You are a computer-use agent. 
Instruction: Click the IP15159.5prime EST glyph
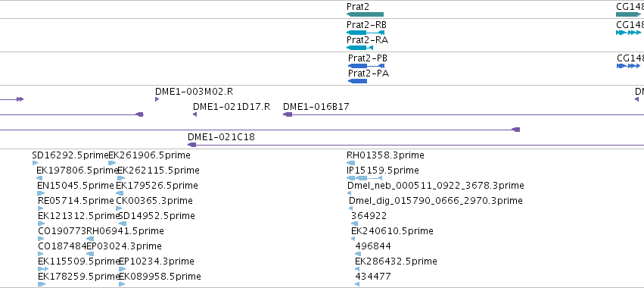pyautogui.click(x=364, y=178)
